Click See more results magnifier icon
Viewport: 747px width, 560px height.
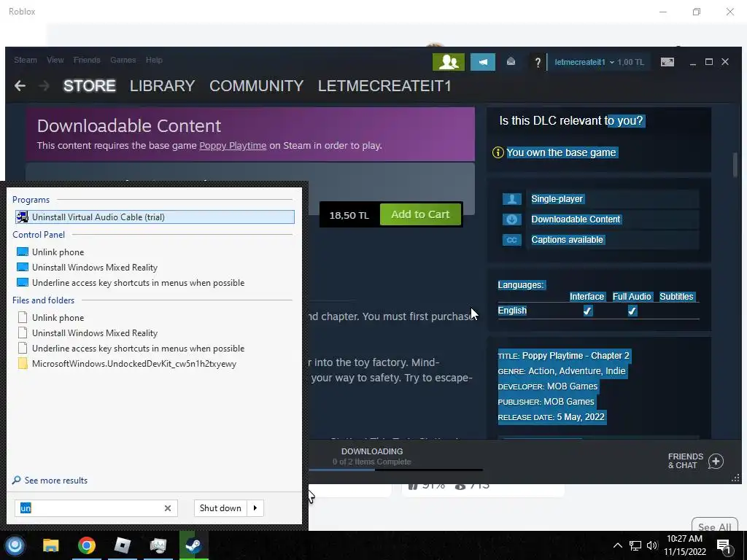(x=16, y=481)
